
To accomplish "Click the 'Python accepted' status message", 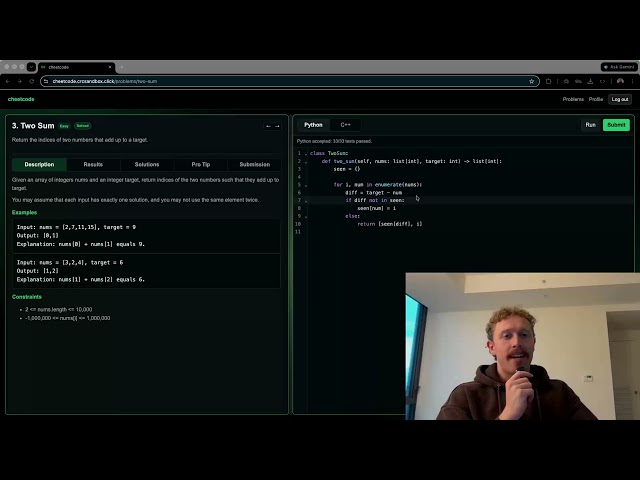I will pyautogui.click(x=334, y=141).
